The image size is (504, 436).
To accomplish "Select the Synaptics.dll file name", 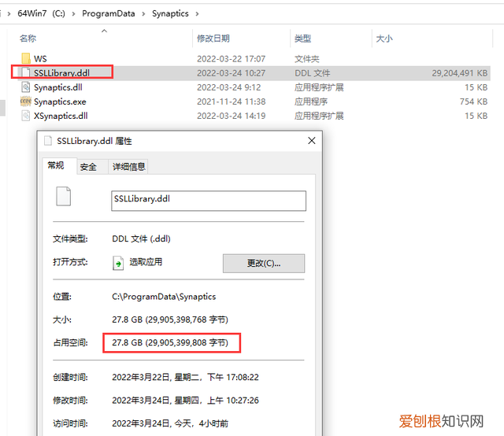I will 58,87.
